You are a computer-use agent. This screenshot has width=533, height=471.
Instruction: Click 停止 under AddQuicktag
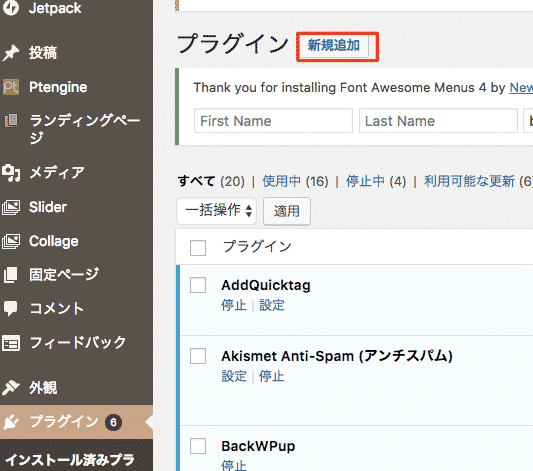[x=234, y=305]
